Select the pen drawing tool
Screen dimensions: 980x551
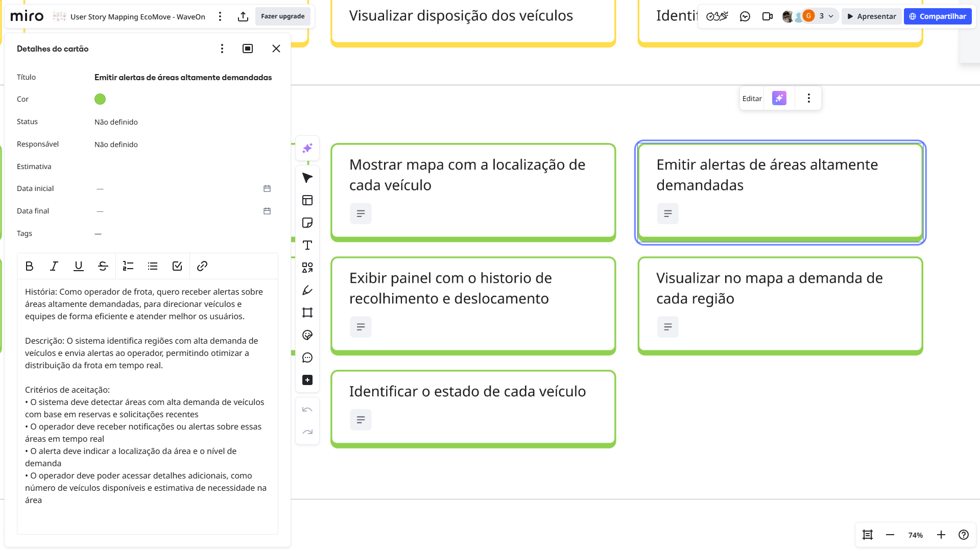pos(307,290)
